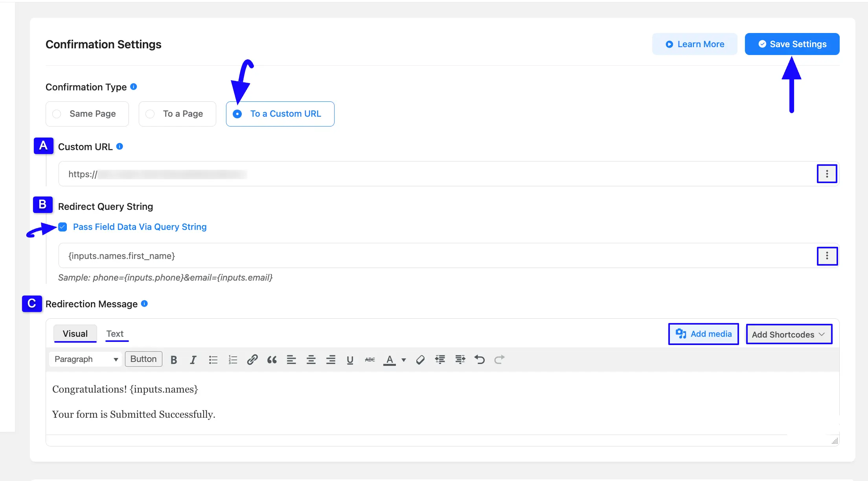The width and height of the screenshot is (868, 481).
Task: Toggle italic formatting in editor toolbar
Action: tap(193, 360)
